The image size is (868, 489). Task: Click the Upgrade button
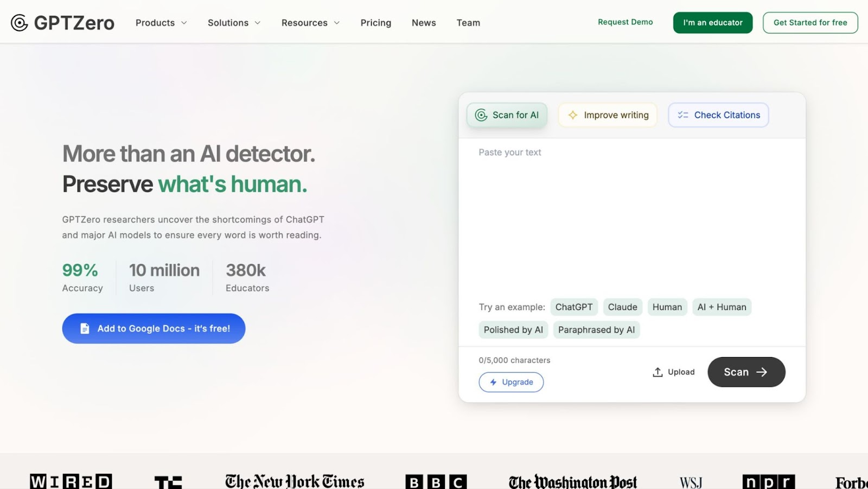(511, 382)
